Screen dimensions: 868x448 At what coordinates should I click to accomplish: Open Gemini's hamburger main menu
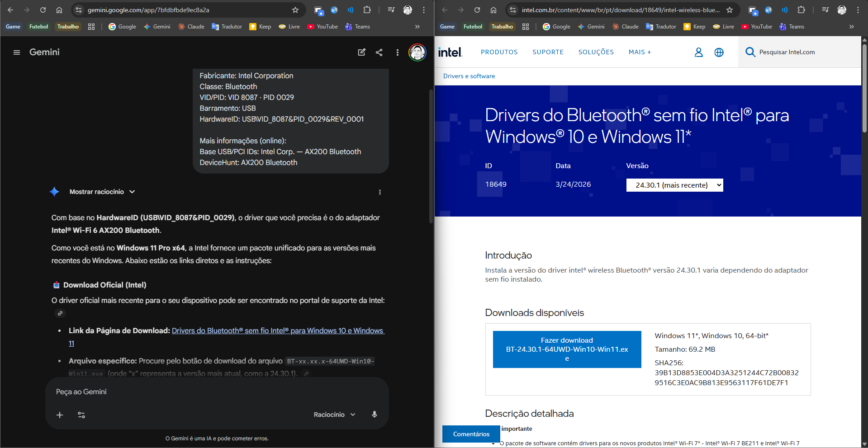coord(17,52)
